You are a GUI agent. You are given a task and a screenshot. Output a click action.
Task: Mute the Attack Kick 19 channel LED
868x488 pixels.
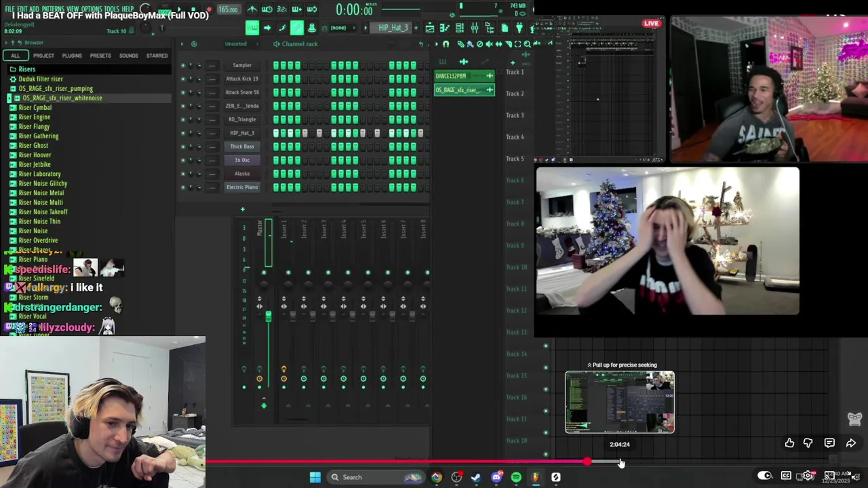[182, 79]
